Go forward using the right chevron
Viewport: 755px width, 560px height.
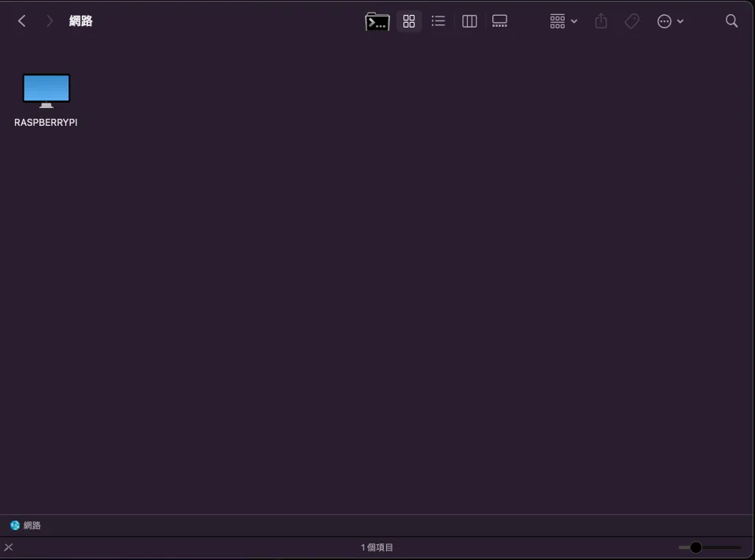pos(50,21)
